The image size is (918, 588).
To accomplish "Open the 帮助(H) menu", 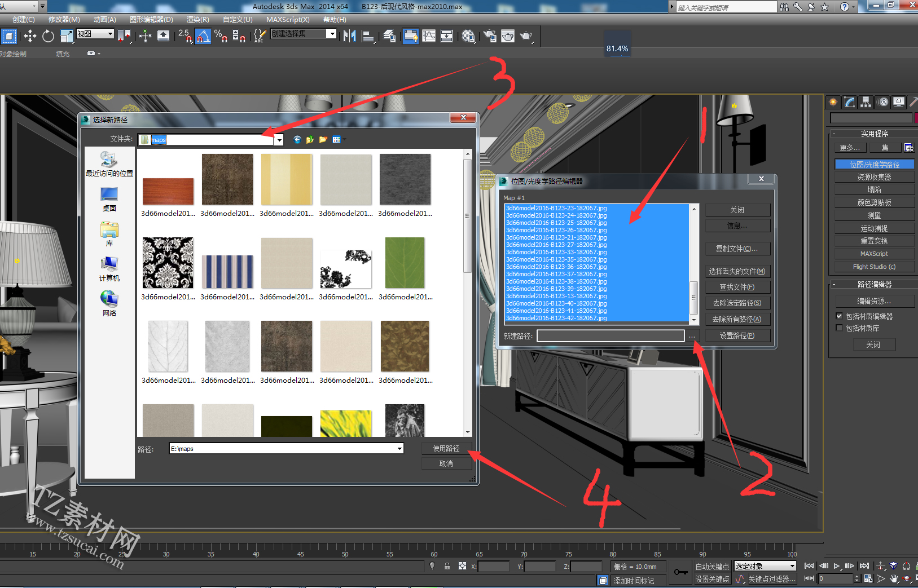I will tap(335, 19).
